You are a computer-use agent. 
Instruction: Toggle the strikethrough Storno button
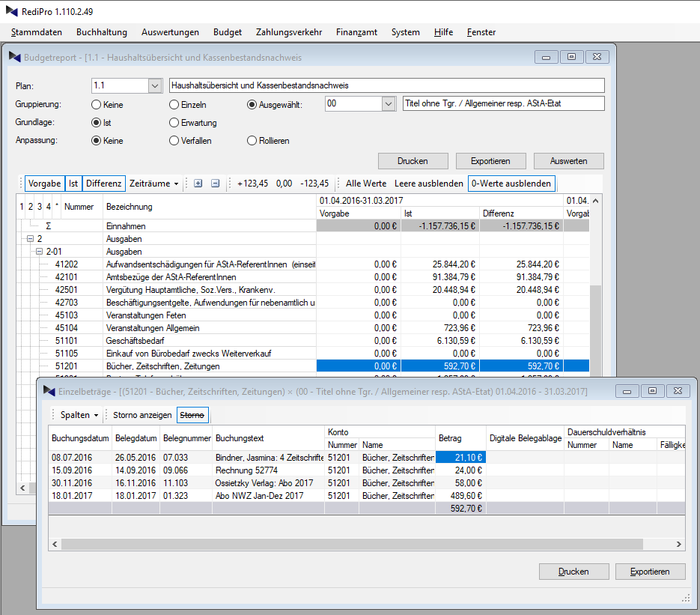(192, 414)
